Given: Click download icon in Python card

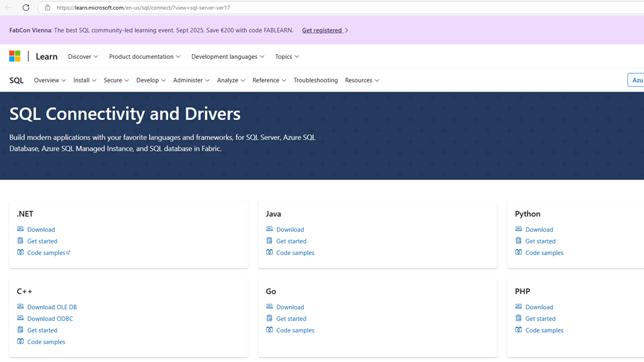Looking at the screenshot, I should point(518,229).
